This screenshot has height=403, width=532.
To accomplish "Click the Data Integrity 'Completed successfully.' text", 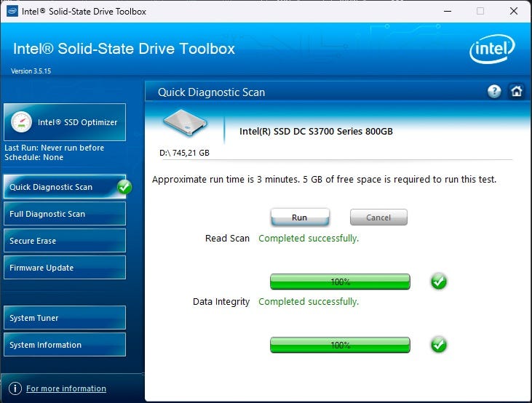I will click(309, 302).
